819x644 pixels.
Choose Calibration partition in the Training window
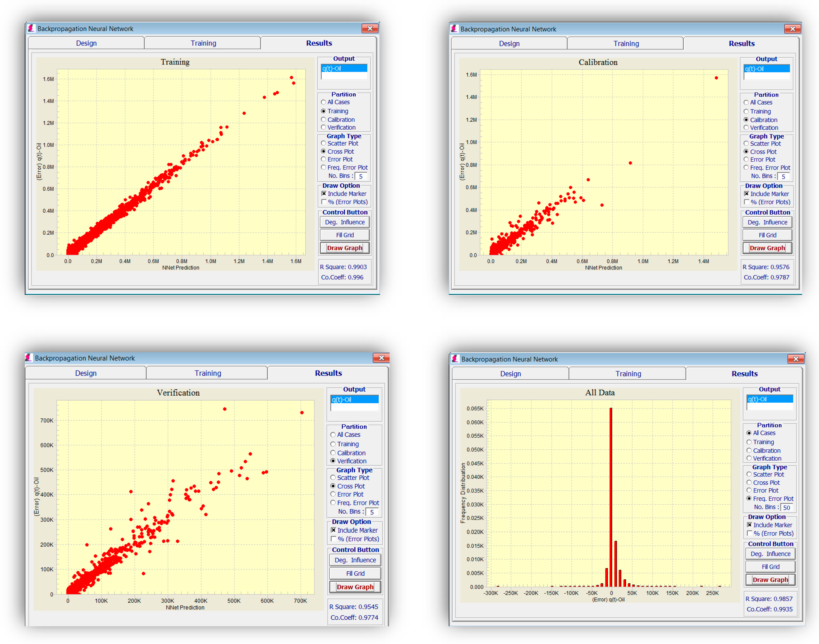click(338, 119)
